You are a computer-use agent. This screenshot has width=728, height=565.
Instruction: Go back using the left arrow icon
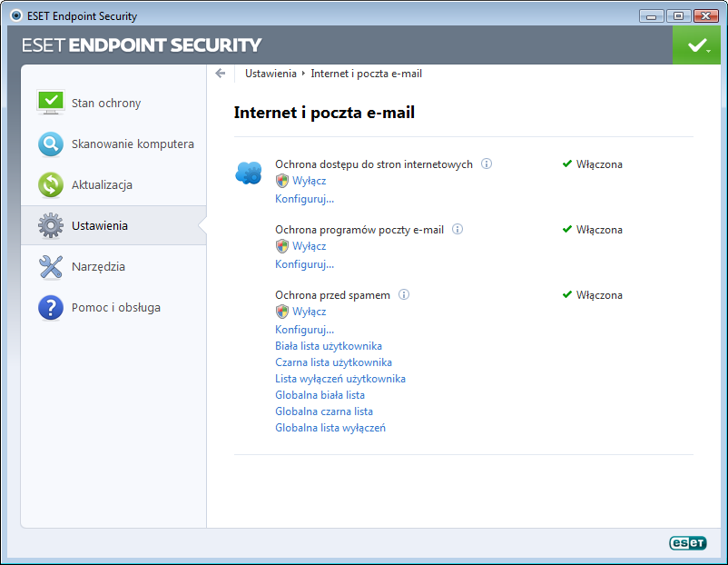pyautogui.click(x=221, y=74)
